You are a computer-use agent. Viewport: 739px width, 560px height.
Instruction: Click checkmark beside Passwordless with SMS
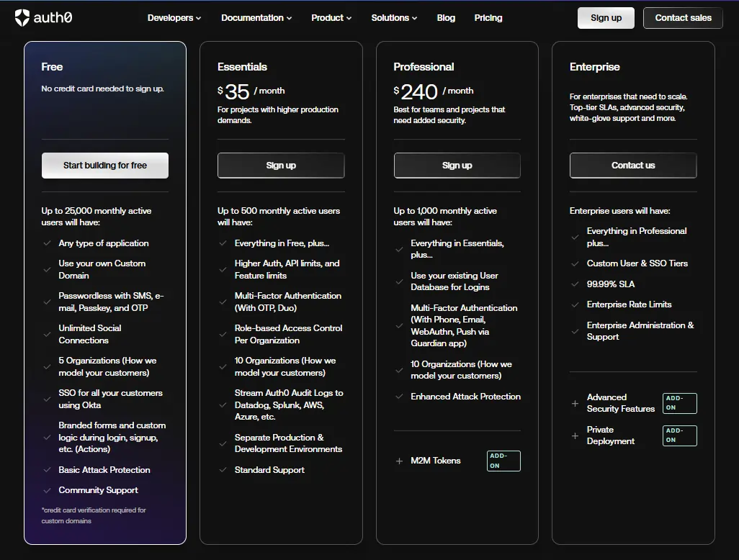(47, 302)
